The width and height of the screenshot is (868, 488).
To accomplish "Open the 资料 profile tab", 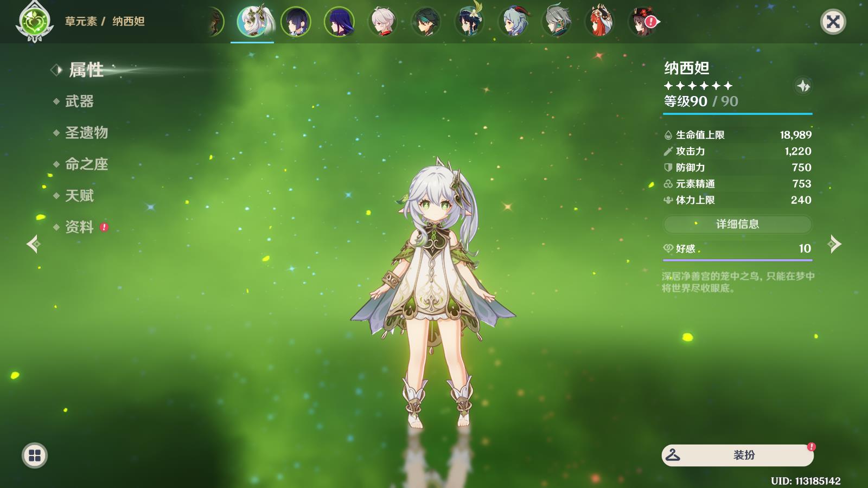I will point(79,227).
